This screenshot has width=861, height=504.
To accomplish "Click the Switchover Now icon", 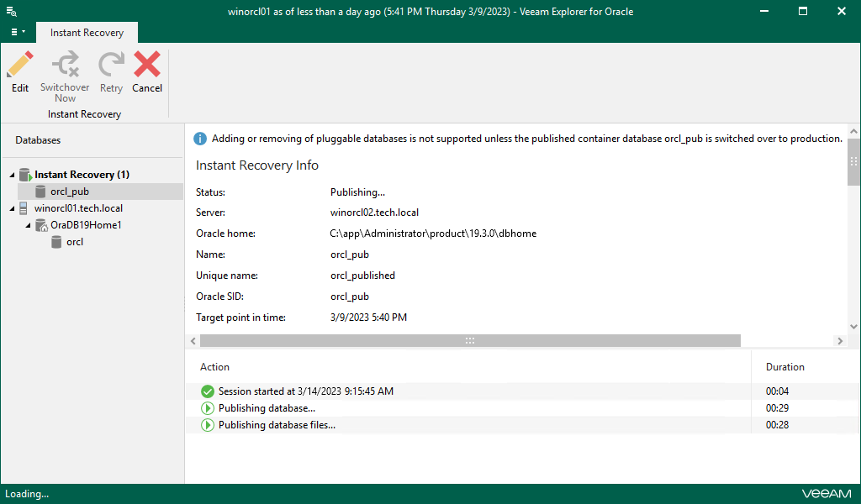I will pos(66,65).
